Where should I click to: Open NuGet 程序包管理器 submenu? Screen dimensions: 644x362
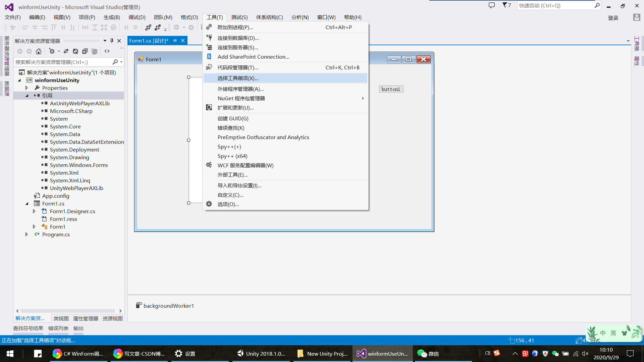coord(241,99)
